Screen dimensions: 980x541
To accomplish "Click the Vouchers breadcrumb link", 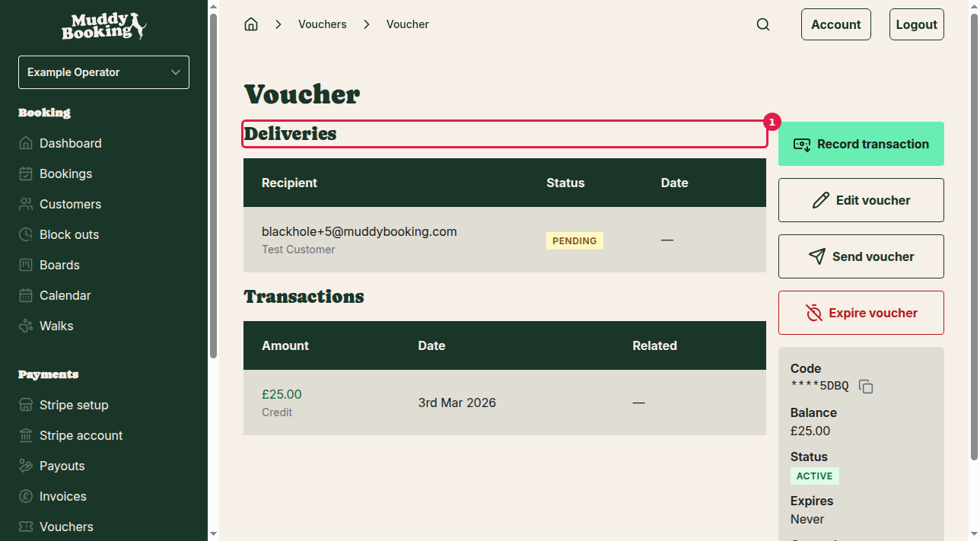I will pyautogui.click(x=322, y=24).
